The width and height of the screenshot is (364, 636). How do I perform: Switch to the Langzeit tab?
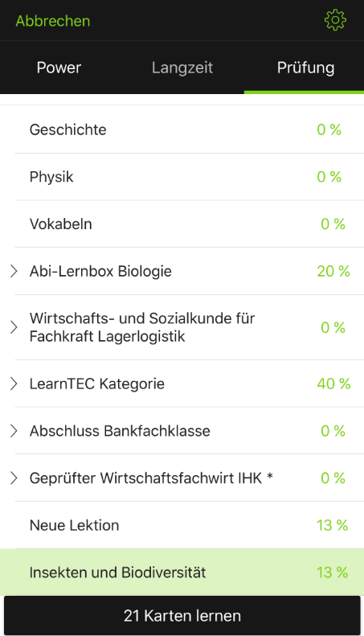coord(182,68)
